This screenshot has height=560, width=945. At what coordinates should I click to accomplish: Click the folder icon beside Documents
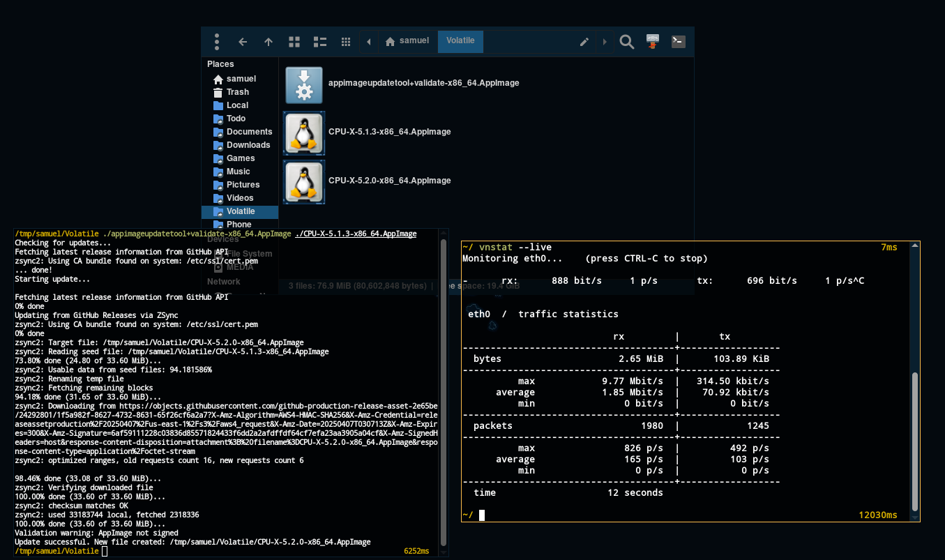[x=218, y=132]
